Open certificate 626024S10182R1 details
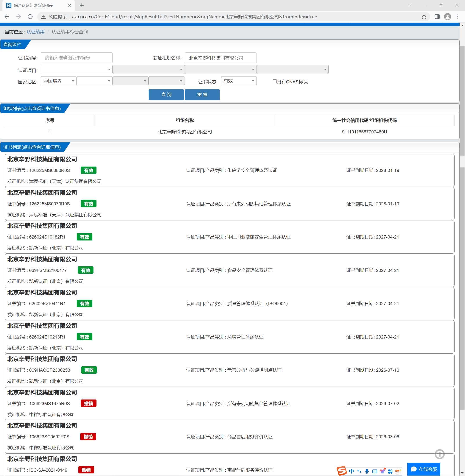Image resolution: width=465 pixels, height=476 pixels. coord(229,237)
